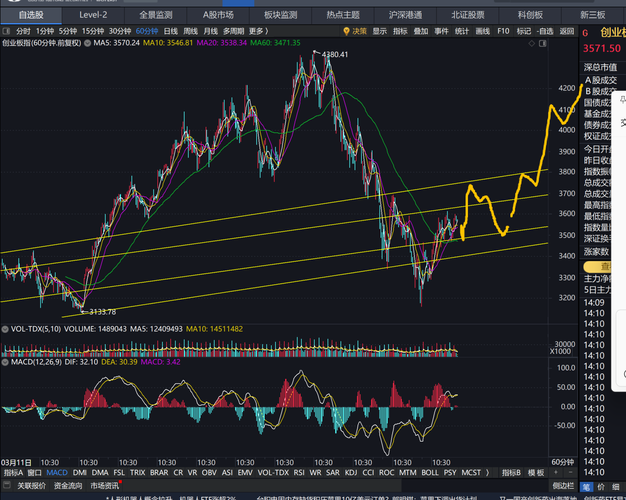Switch to the 板块监测 tab

[x=280, y=15]
